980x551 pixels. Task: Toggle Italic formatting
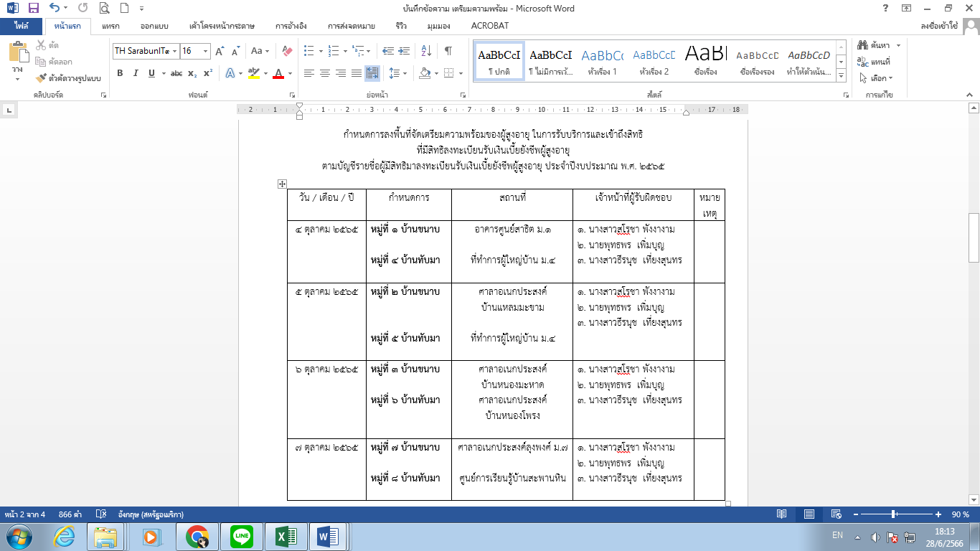click(136, 73)
